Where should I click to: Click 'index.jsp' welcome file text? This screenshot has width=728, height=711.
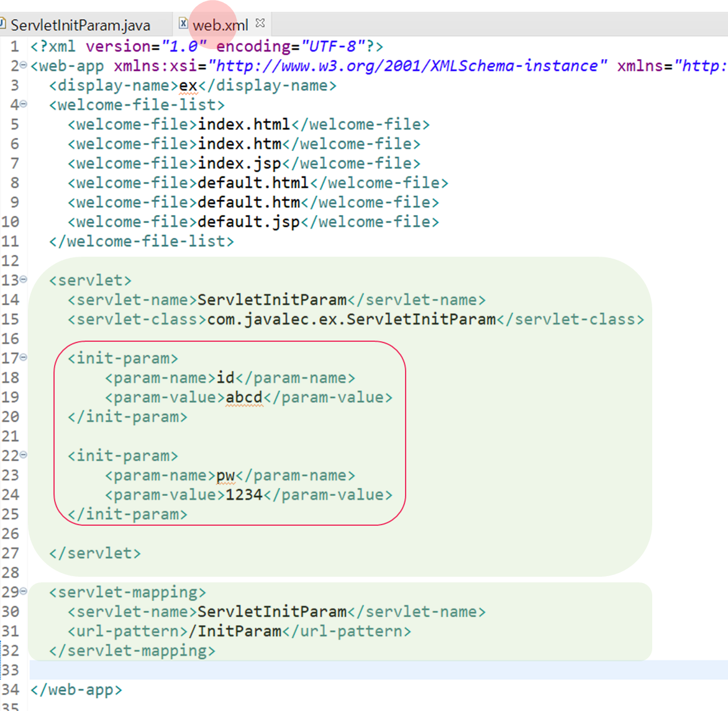coord(240,163)
